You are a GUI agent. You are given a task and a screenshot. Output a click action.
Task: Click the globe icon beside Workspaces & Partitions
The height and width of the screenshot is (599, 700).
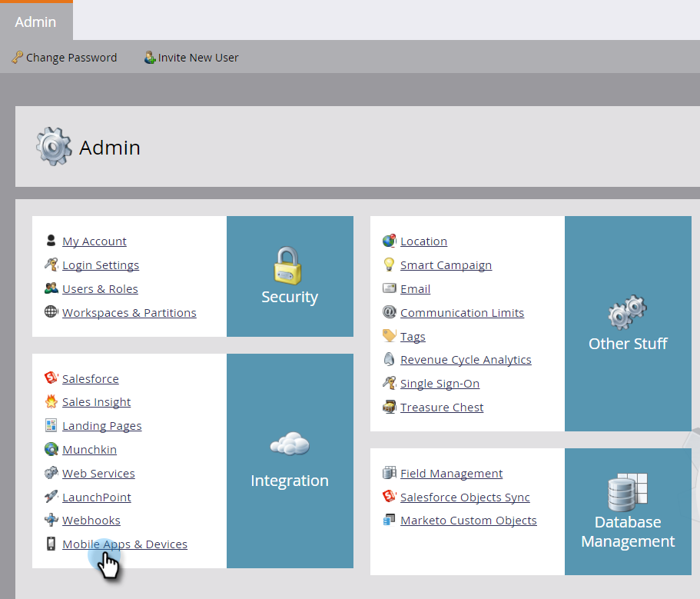pos(51,311)
